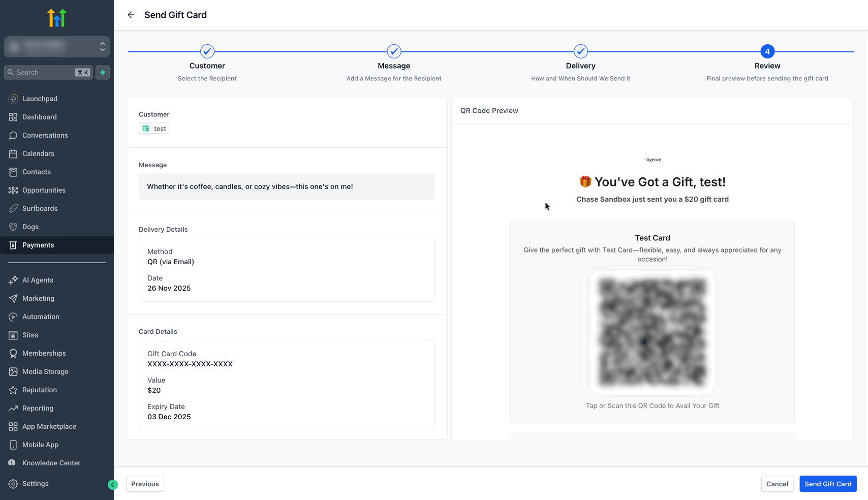Click the Opportunities icon

coord(13,190)
